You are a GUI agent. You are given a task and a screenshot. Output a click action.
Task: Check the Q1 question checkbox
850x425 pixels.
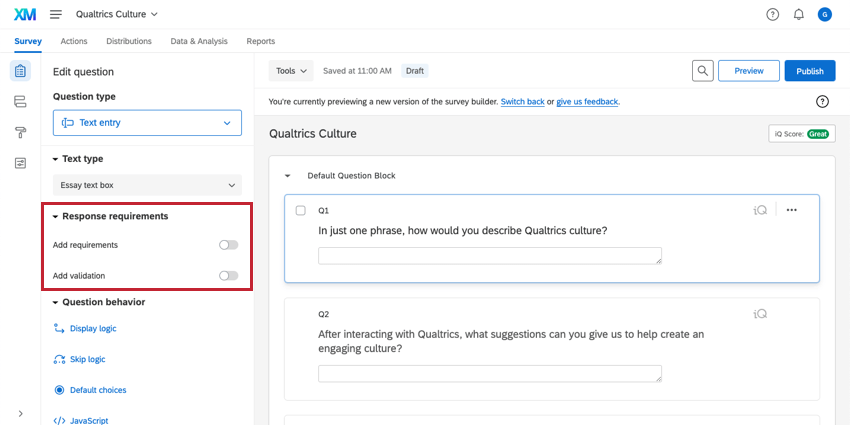tap(300, 210)
